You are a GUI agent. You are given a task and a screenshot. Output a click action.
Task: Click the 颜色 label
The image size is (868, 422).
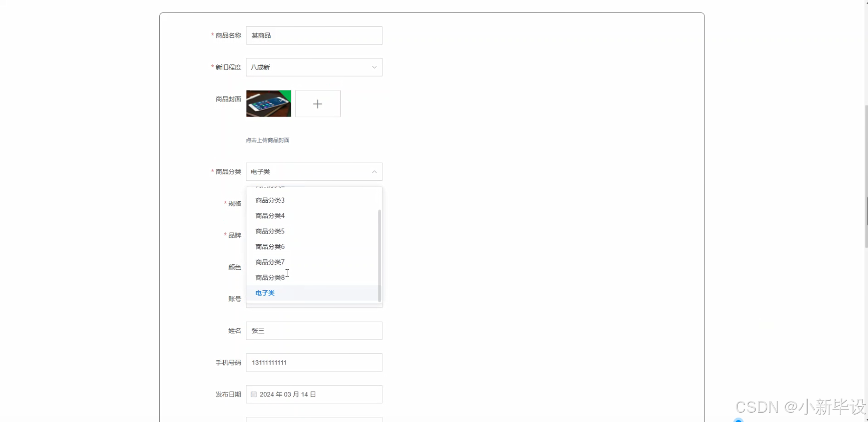(234, 267)
